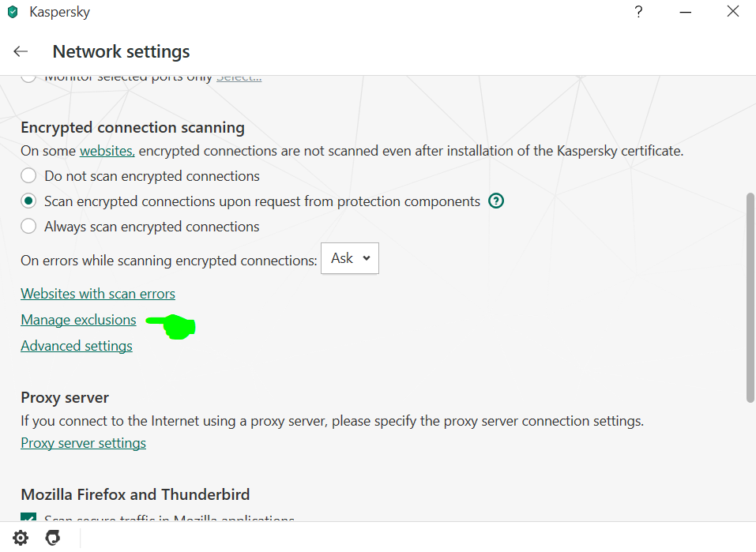The image size is (756, 552).
Task: Click the vertical scrollbar thumb
Action: (x=750, y=296)
